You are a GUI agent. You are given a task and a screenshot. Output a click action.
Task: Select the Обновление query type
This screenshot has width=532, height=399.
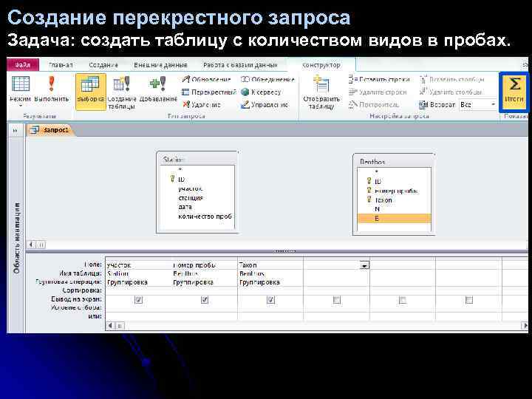point(206,79)
